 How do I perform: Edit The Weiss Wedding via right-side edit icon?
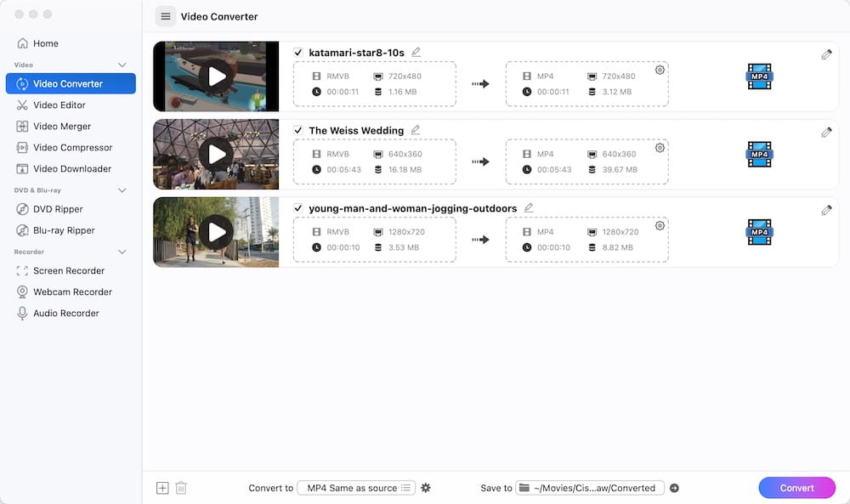pyautogui.click(x=826, y=133)
